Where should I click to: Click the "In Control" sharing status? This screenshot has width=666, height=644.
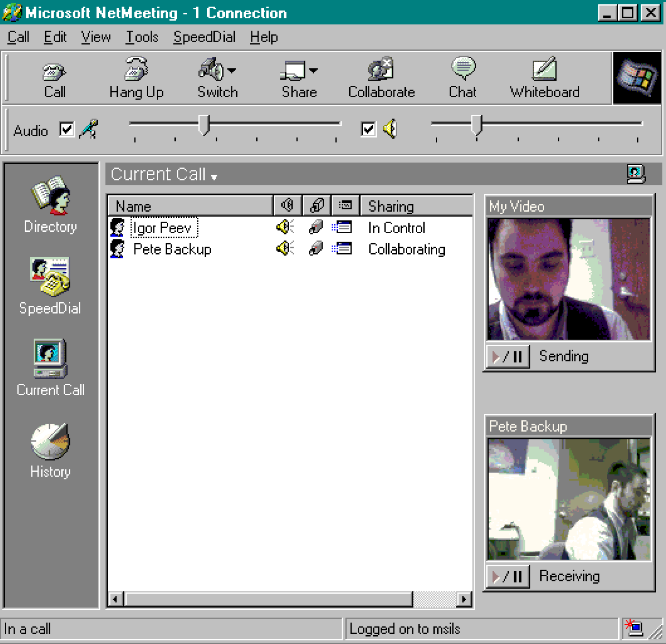click(397, 228)
